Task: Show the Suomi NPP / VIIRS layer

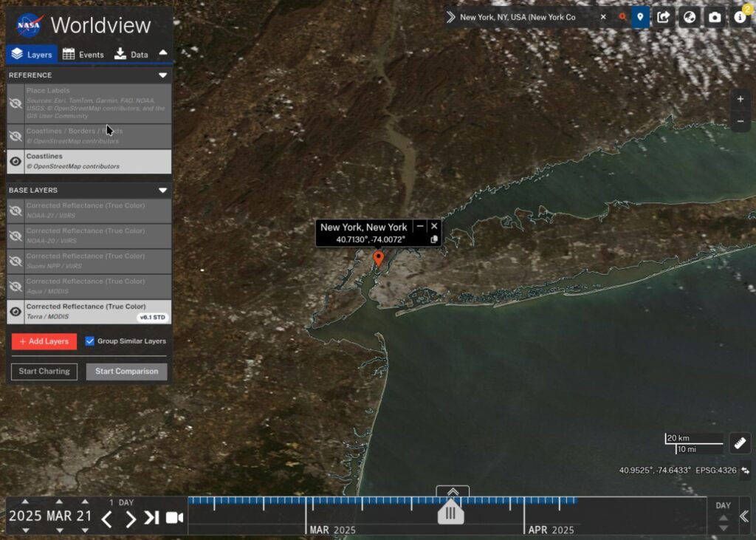Action: click(x=16, y=261)
